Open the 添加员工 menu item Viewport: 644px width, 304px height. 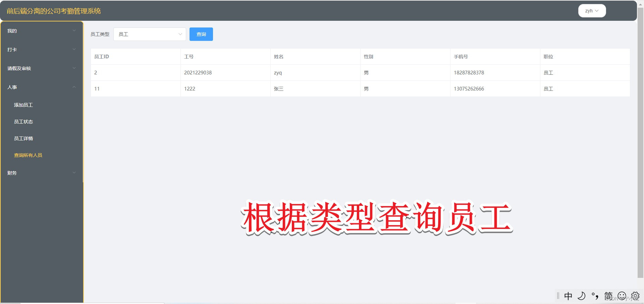pos(42,105)
